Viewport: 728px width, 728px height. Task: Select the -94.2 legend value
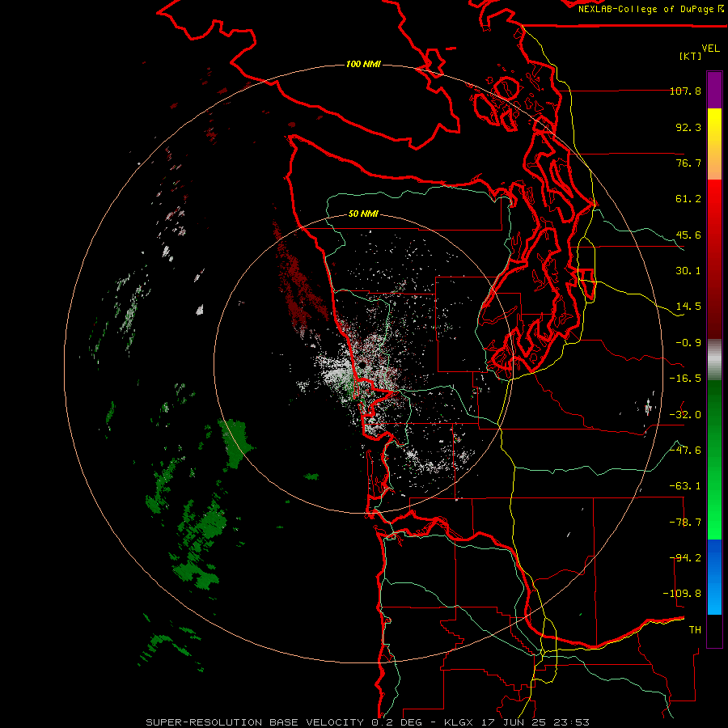click(685, 558)
